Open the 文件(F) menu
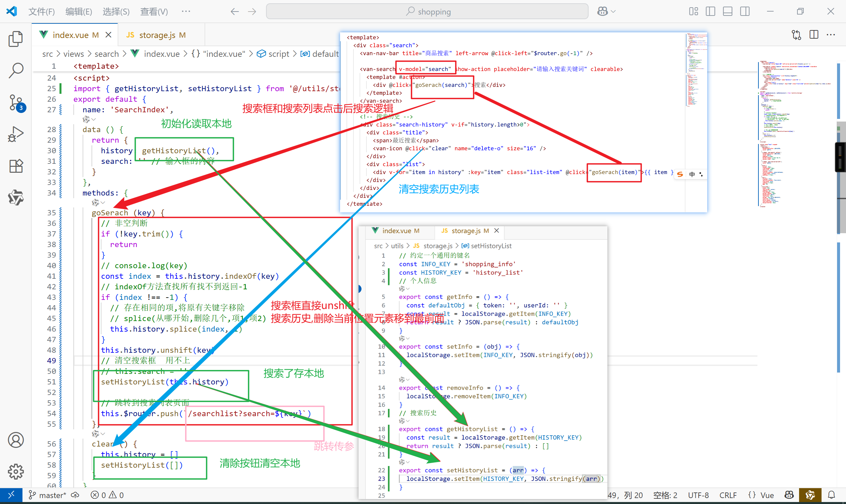The image size is (846, 504). click(x=41, y=12)
